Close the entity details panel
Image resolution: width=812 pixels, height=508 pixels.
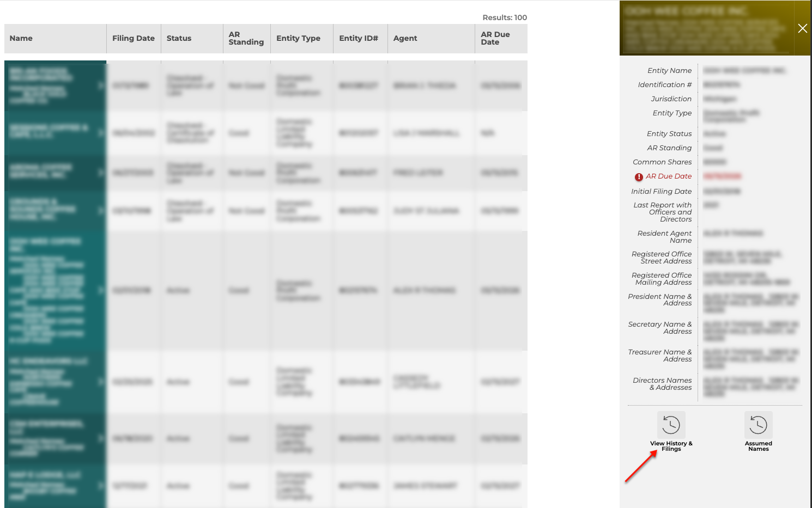(x=803, y=28)
